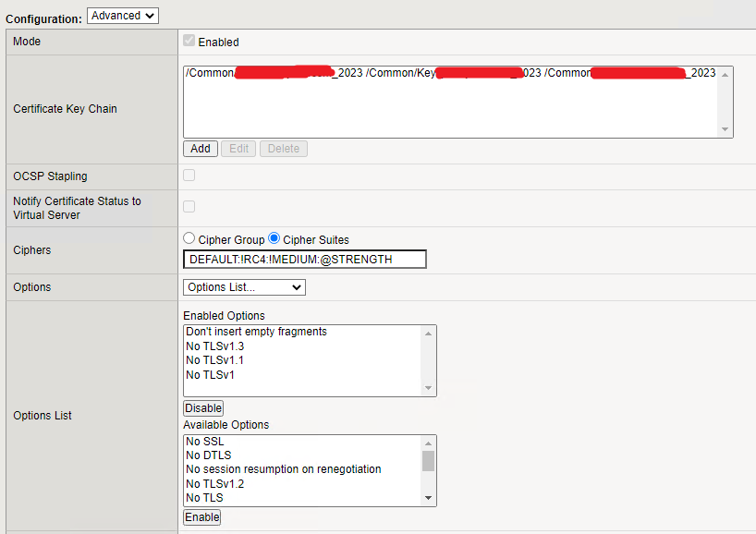
Task: Select the Cipher Suites radio button
Action: [274, 238]
